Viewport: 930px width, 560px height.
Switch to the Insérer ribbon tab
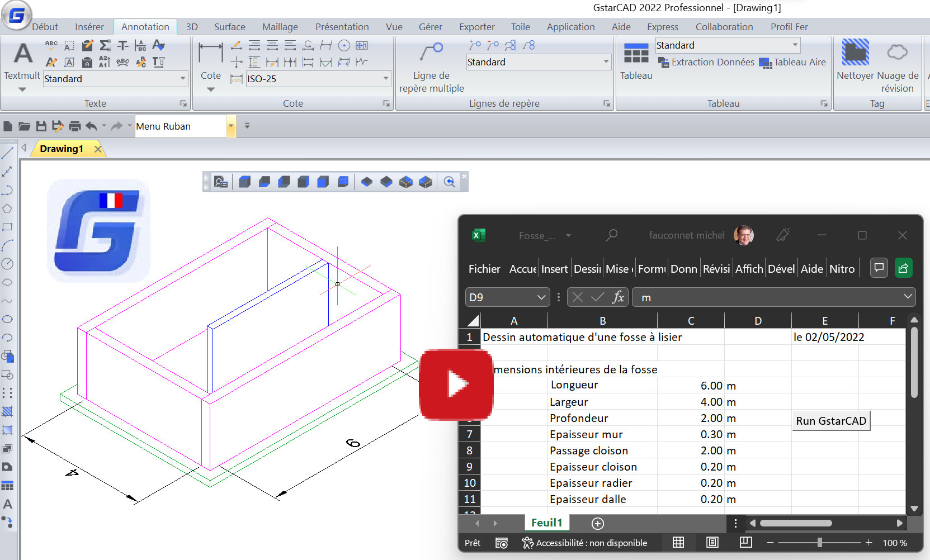[89, 27]
